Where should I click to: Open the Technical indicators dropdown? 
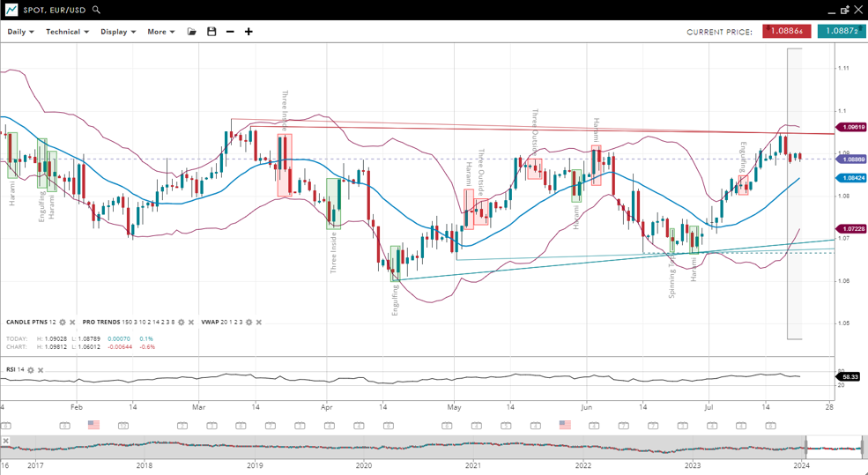click(x=67, y=32)
